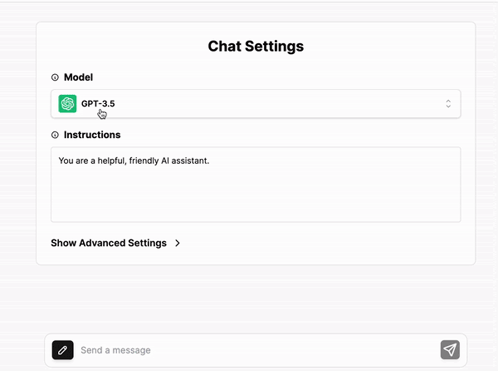498x371 pixels.
Task: Focus the Instructions text area
Action: pos(256,184)
